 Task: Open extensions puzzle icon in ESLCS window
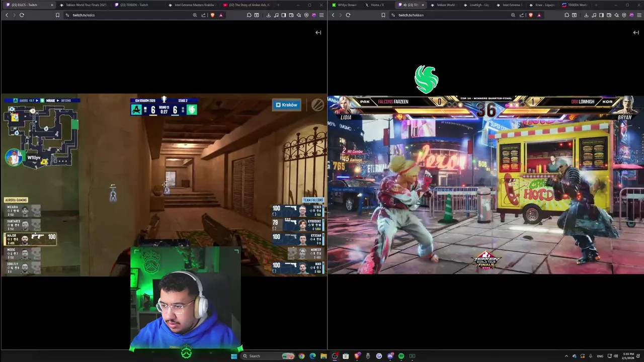point(249,15)
